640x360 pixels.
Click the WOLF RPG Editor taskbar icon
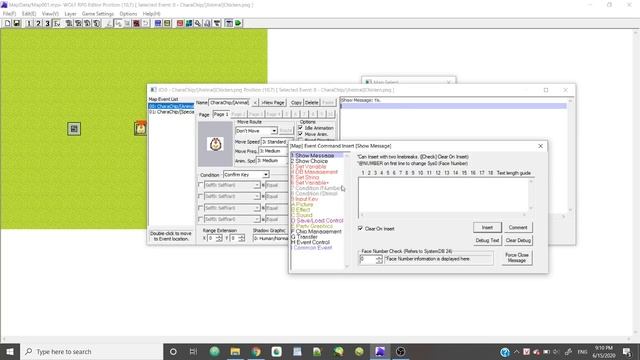380,351
